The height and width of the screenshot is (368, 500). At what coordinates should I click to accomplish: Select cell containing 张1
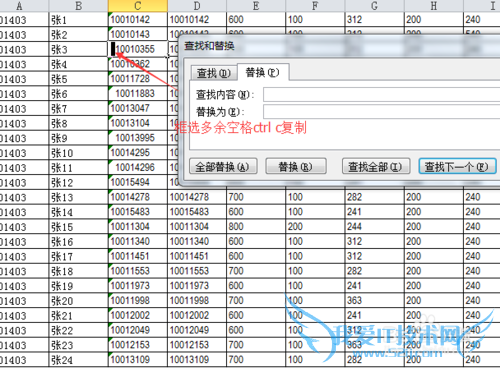(78, 20)
